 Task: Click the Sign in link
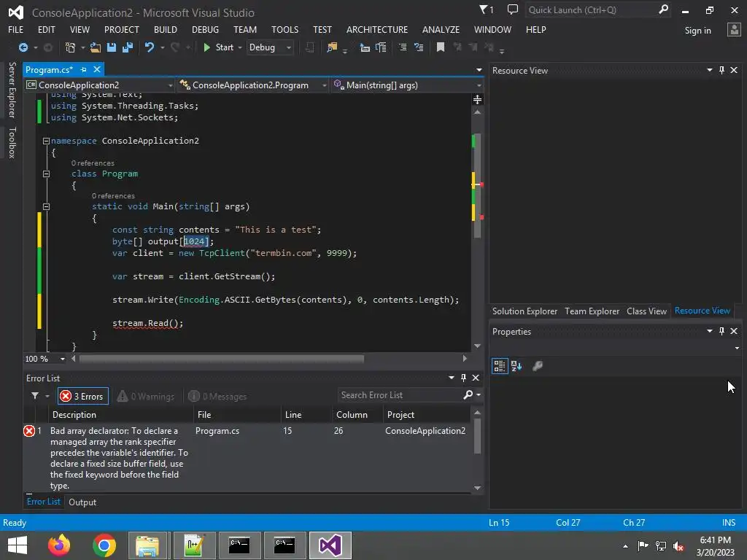coord(697,31)
